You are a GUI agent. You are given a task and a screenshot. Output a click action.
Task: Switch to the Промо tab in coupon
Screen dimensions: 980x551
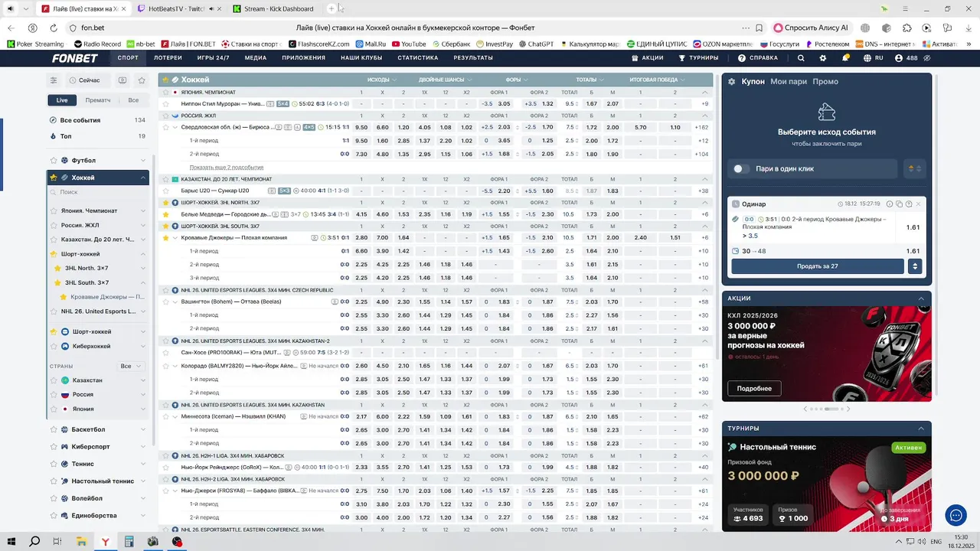click(825, 82)
